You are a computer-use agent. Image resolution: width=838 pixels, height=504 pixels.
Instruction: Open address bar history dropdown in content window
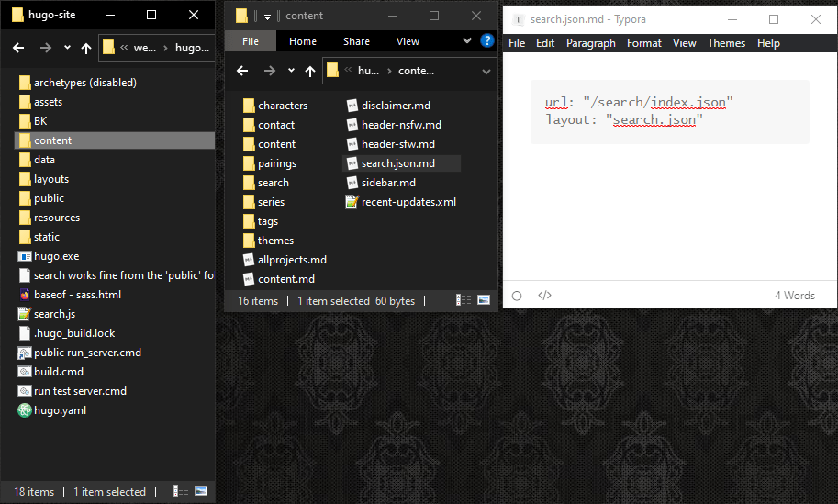[x=486, y=71]
